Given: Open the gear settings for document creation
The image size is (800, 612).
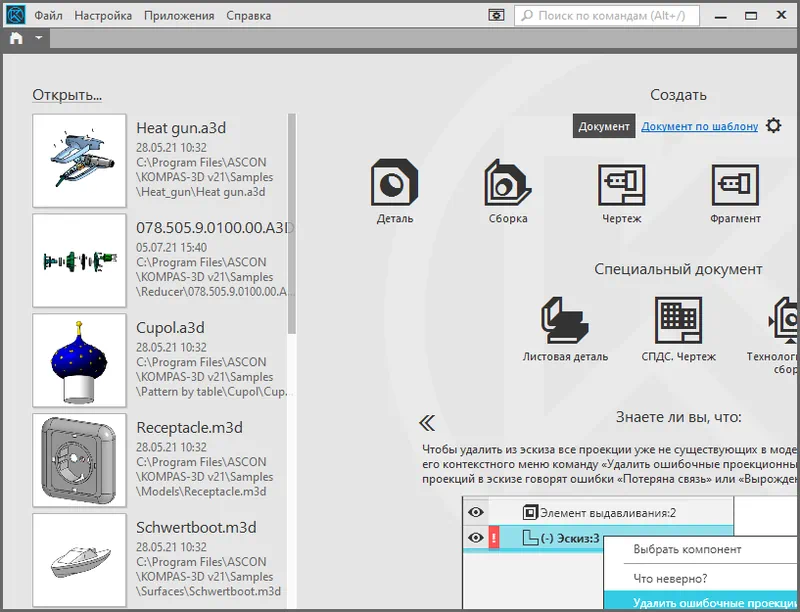Looking at the screenshot, I should 773,125.
